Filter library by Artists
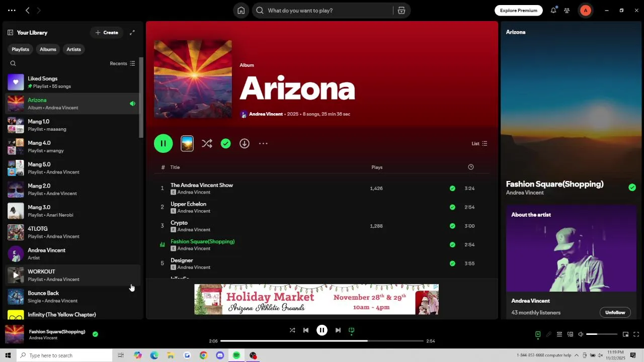Screen dimensions: 644x362 point(73,49)
